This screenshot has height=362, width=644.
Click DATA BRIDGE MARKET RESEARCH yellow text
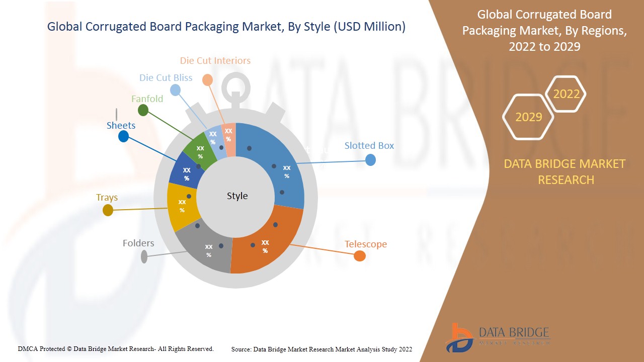pyautogui.click(x=566, y=171)
